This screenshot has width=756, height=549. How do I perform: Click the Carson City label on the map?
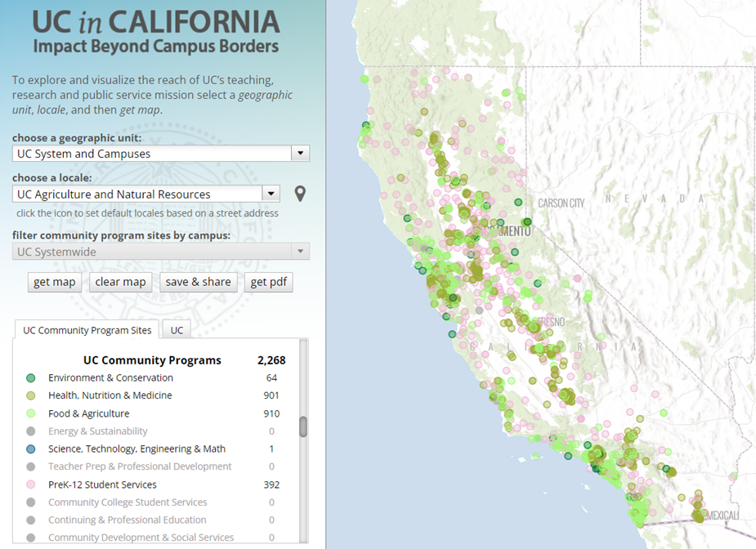(561, 203)
